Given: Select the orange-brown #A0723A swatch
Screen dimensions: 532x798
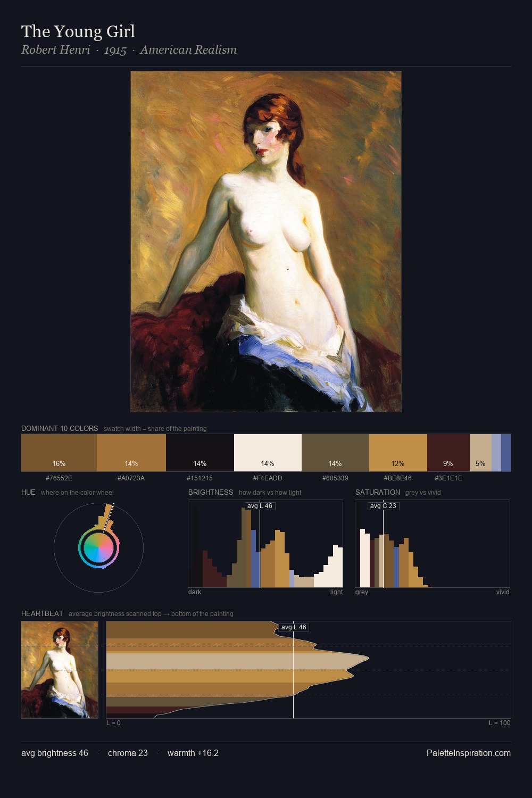Looking at the screenshot, I should (131, 453).
